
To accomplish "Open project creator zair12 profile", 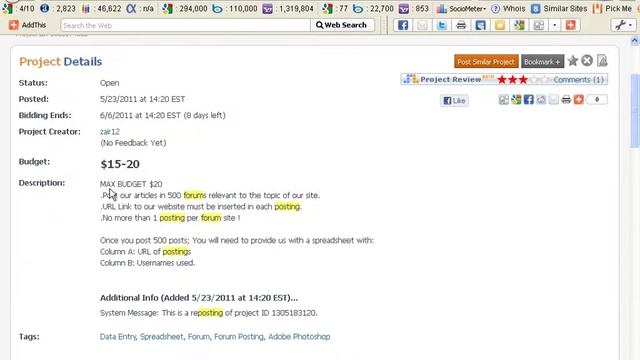I will point(110,131).
